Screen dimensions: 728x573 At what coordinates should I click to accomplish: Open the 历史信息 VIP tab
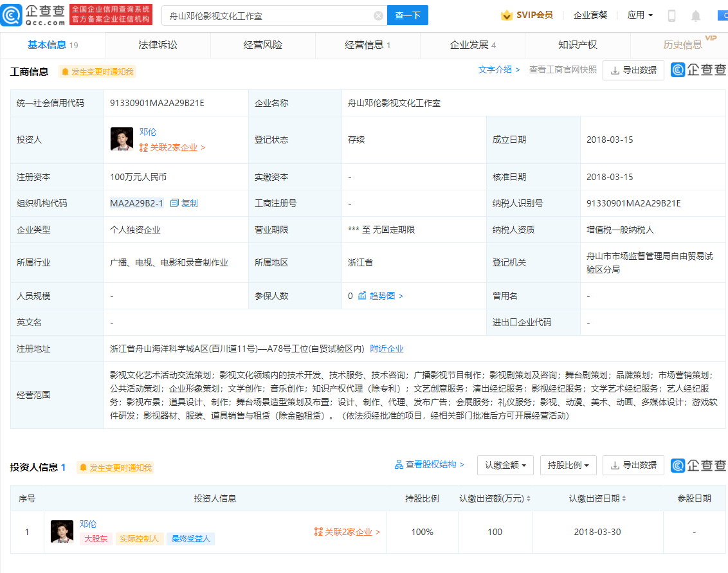(x=682, y=45)
